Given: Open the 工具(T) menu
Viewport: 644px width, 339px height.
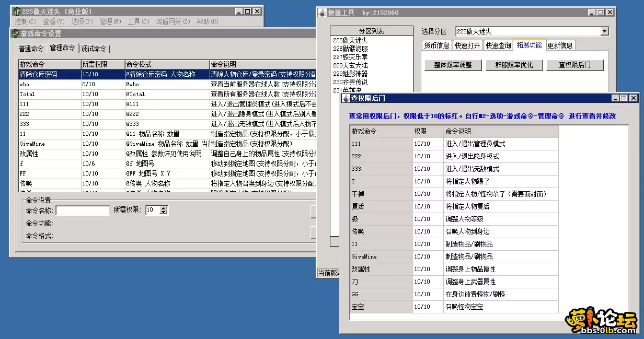Looking at the screenshot, I should (x=139, y=21).
